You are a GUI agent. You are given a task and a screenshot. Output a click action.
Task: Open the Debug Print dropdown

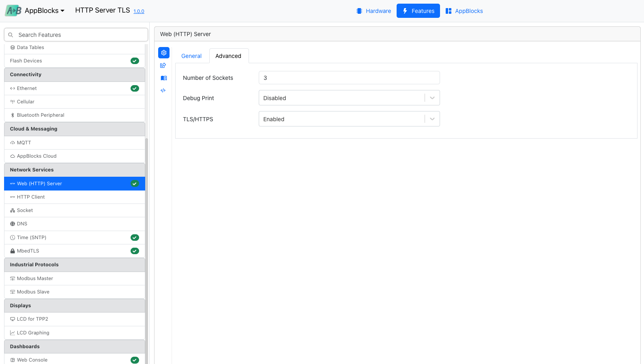pyautogui.click(x=349, y=98)
